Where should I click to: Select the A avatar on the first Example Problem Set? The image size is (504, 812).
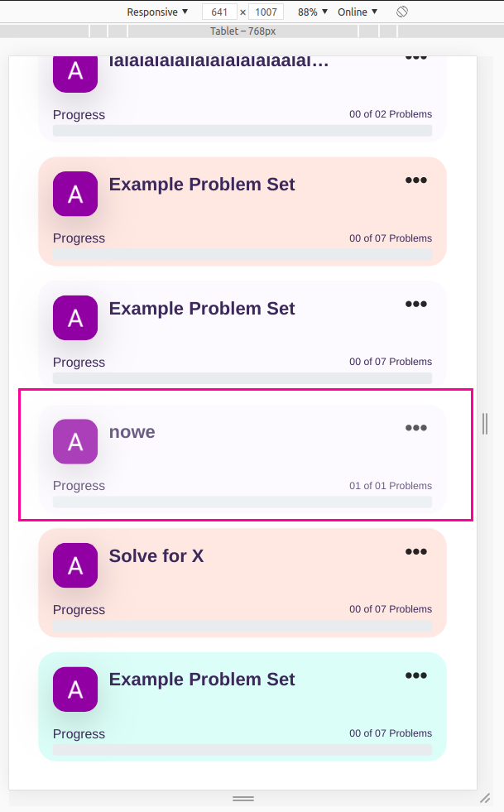pos(74,194)
